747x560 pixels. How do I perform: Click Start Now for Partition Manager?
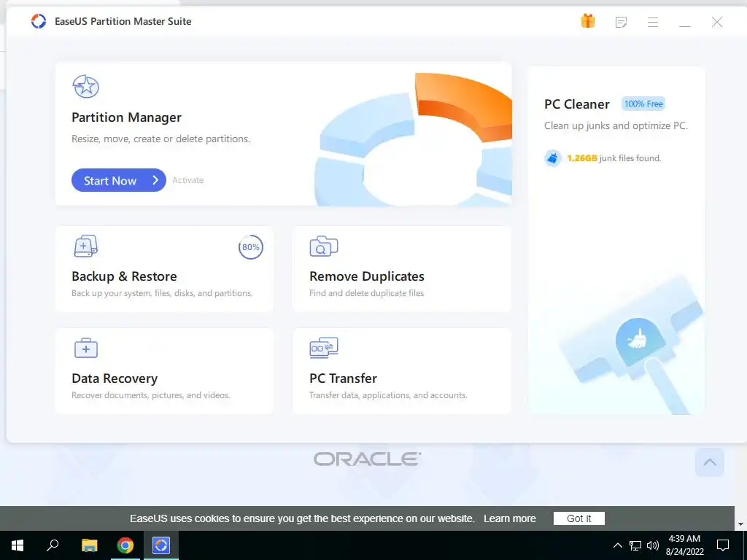119,180
